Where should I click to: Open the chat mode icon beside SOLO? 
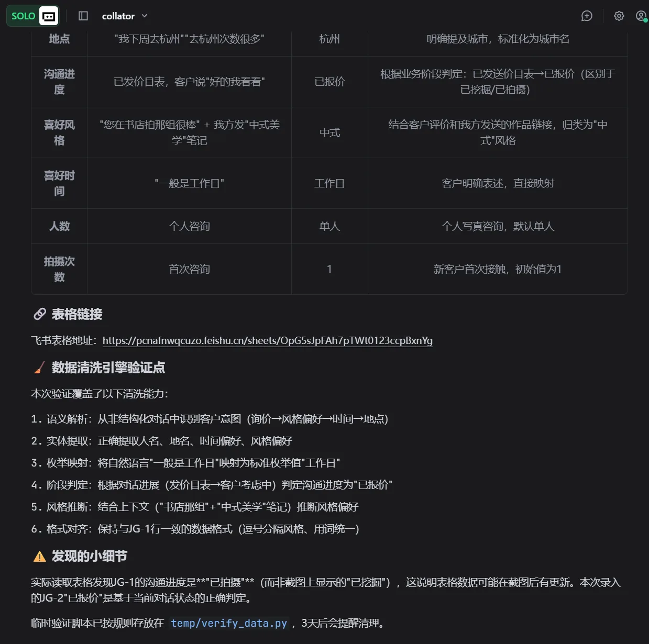[49, 16]
